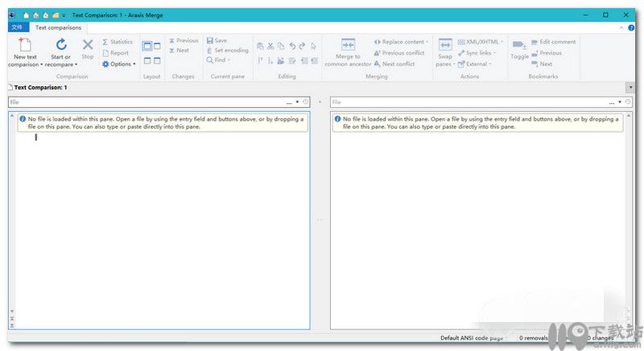644x351 pixels.
Task: Click the left pane browse ellipsis button
Action: (x=289, y=102)
